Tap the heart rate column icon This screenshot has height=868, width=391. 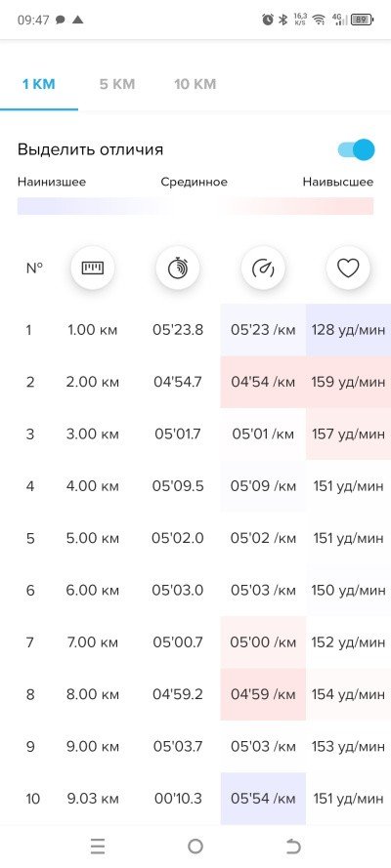(348, 269)
